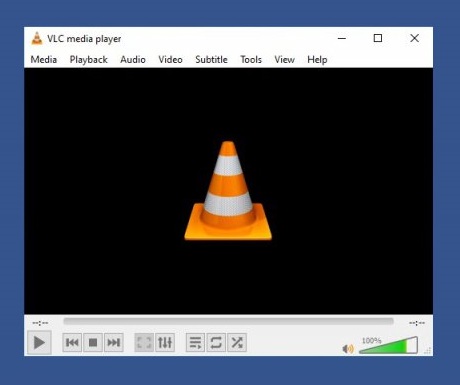Minimize the VLC media player window
The width and height of the screenshot is (460, 385).
(x=342, y=38)
